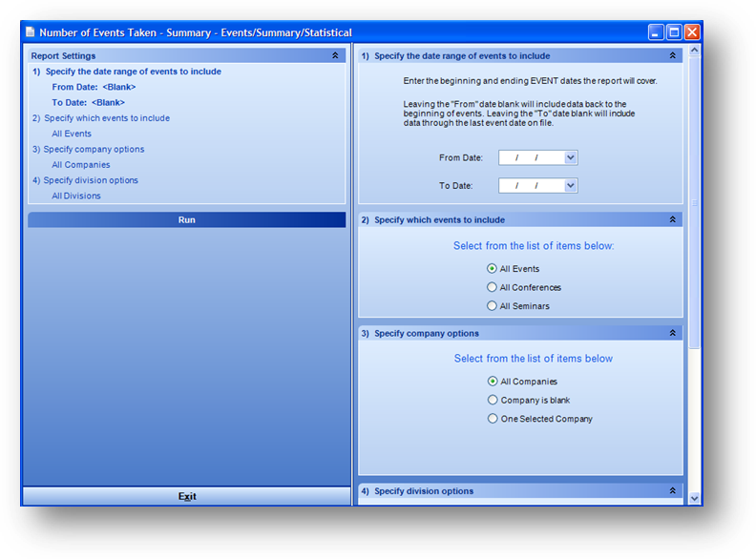
Task: Collapse the division options section
Action: (x=673, y=491)
